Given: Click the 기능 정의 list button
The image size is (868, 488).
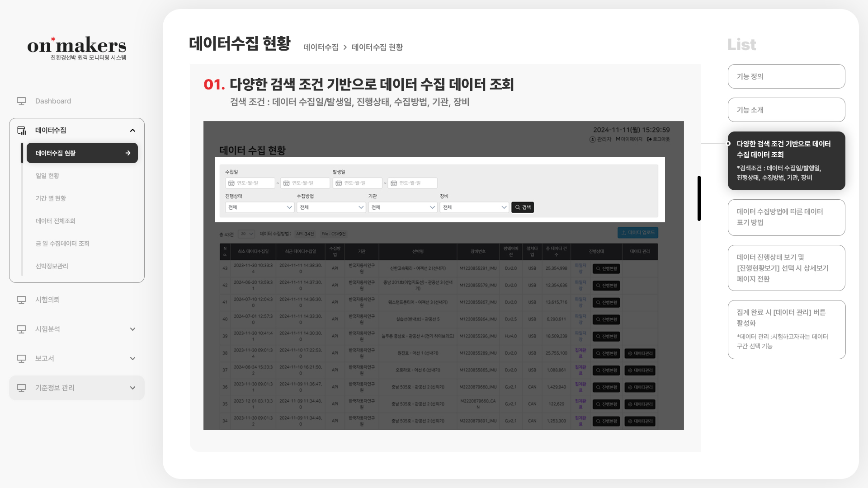Looking at the screenshot, I should point(786,76).
